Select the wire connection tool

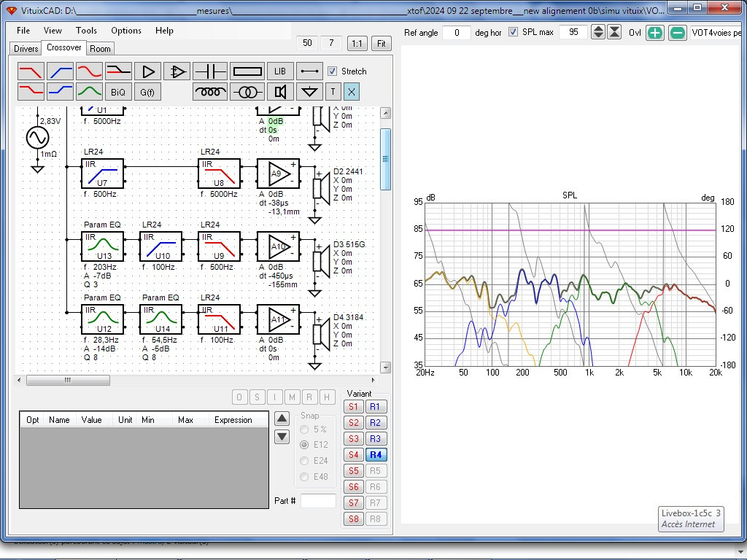click(309, 71)
